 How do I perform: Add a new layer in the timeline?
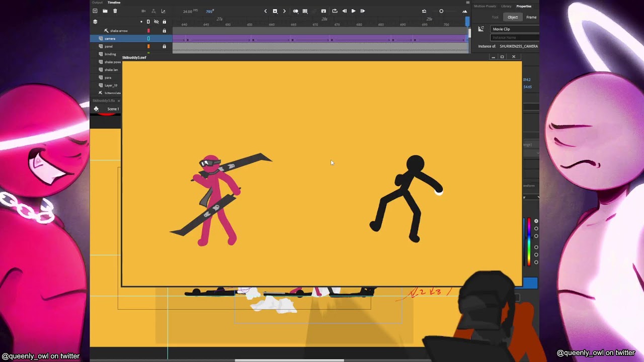[95, 11]
